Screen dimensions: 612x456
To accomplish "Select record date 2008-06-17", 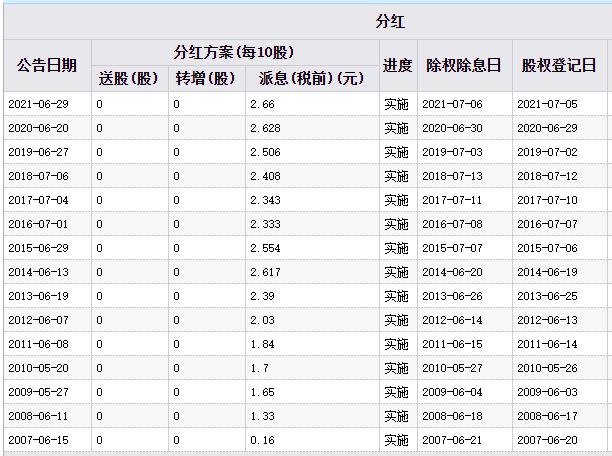I will [x=547, y=416].
